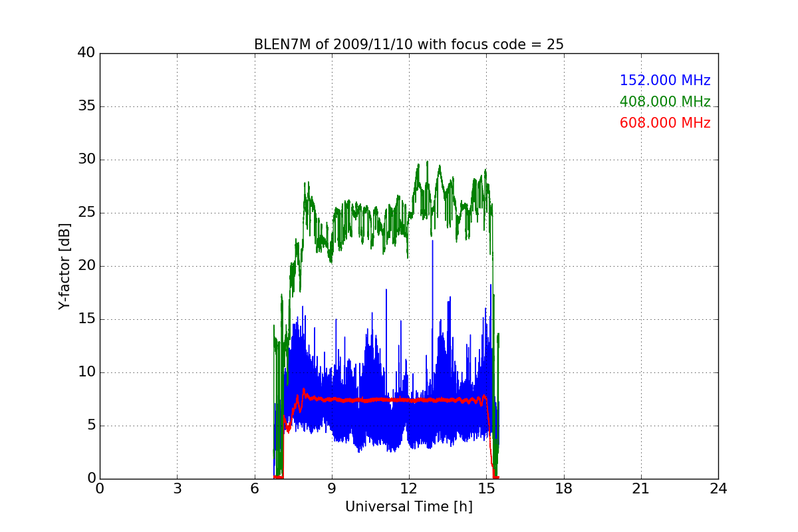Screen dimensions: 798x532
Task: Click the red 608 MHz trace near 10 hours
Action: coord(358,400)
